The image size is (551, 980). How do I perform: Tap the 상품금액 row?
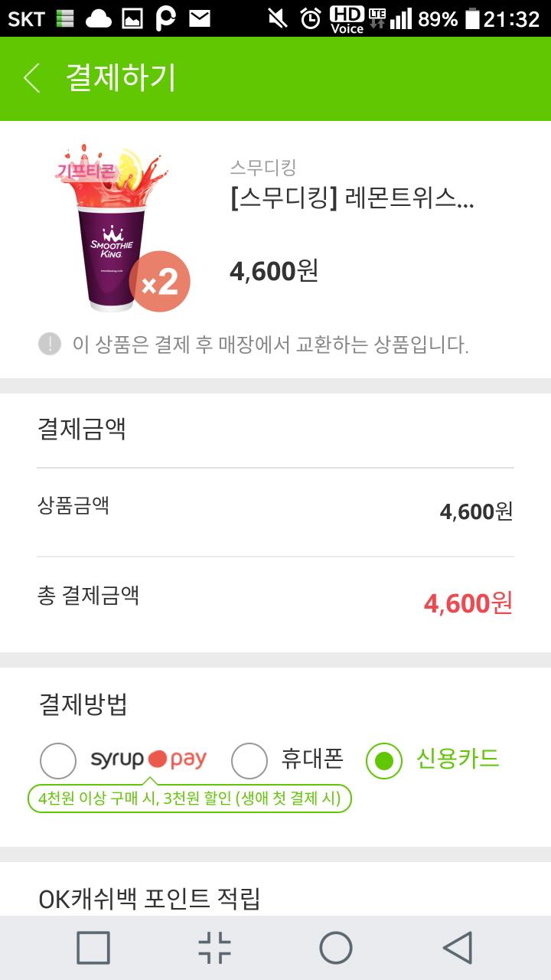coord(275,511)
